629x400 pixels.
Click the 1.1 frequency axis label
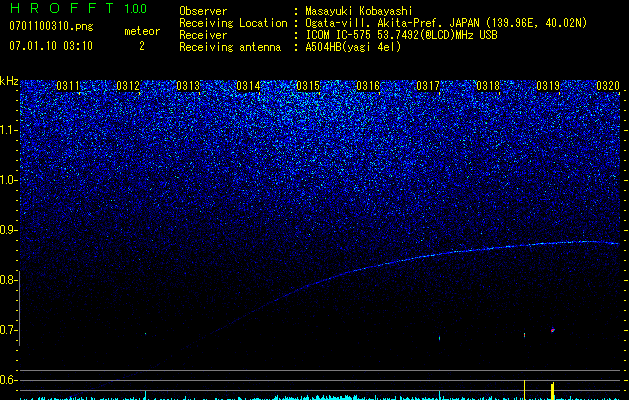[x=9, y=130]
